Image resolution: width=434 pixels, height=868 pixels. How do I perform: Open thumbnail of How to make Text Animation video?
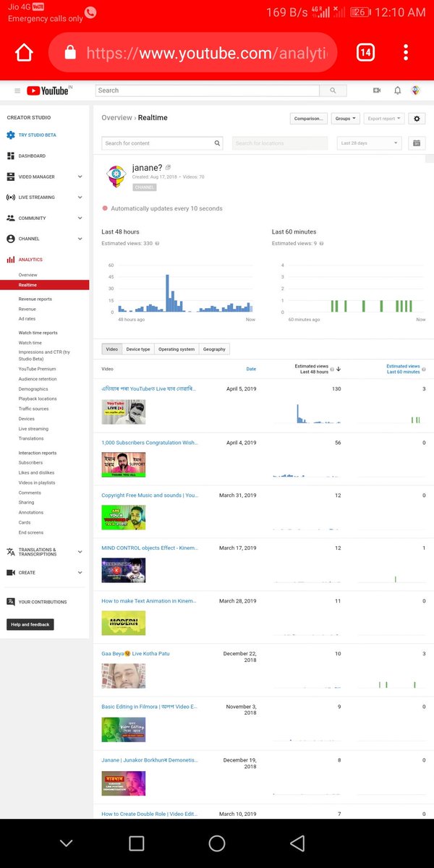[x=124, y=623]
